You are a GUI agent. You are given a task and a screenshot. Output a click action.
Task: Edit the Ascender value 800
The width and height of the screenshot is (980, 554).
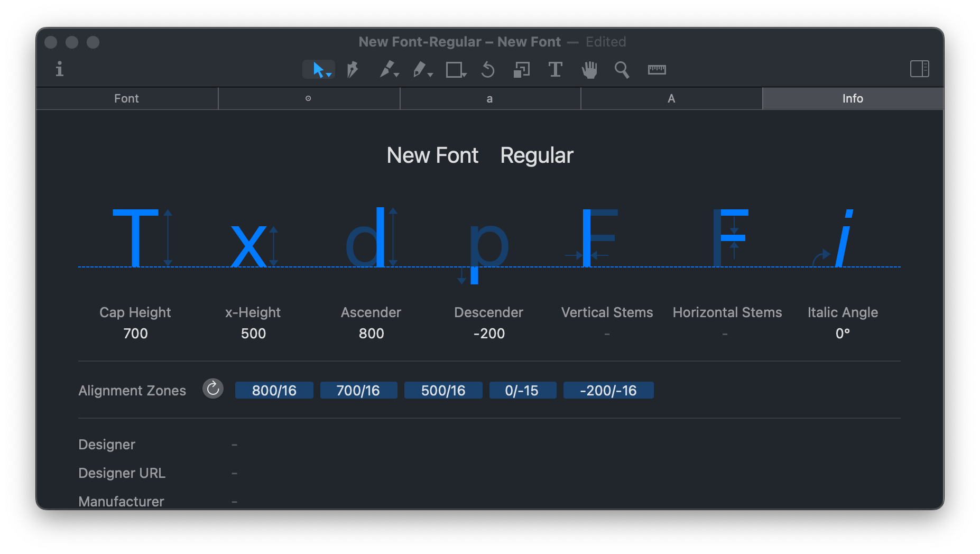371,334
